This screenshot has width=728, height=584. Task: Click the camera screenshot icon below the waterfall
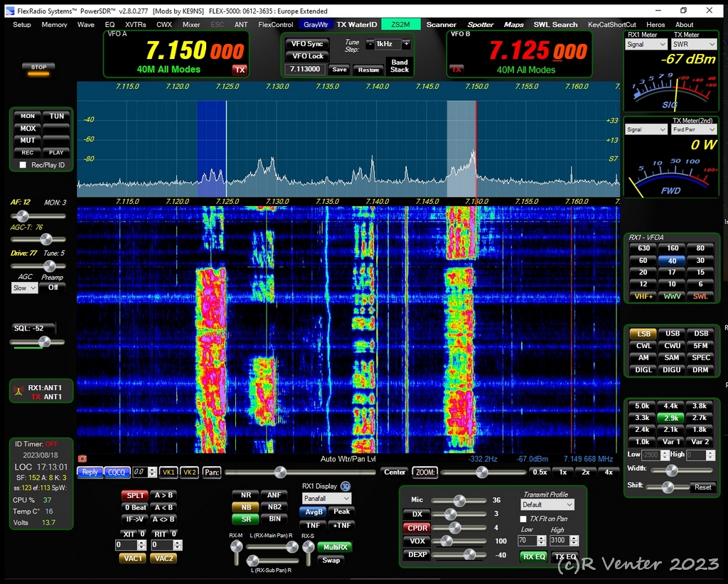82,459
